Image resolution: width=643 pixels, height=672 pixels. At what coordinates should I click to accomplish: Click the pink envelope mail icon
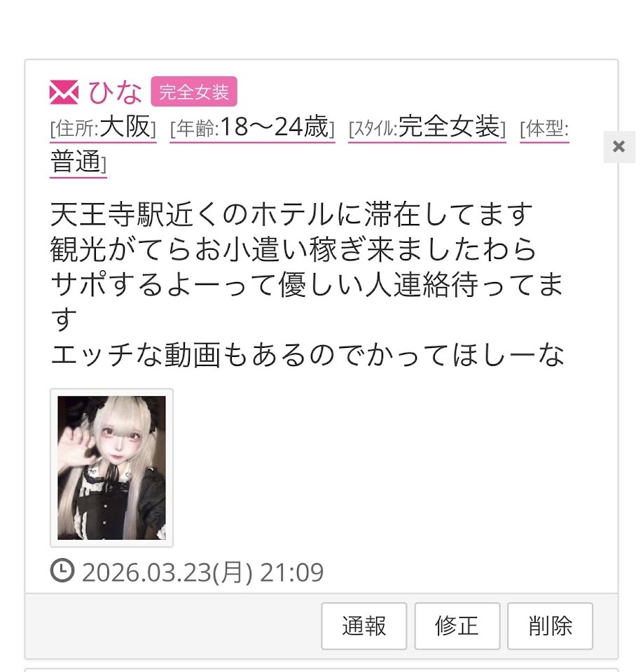click(64, 92)
